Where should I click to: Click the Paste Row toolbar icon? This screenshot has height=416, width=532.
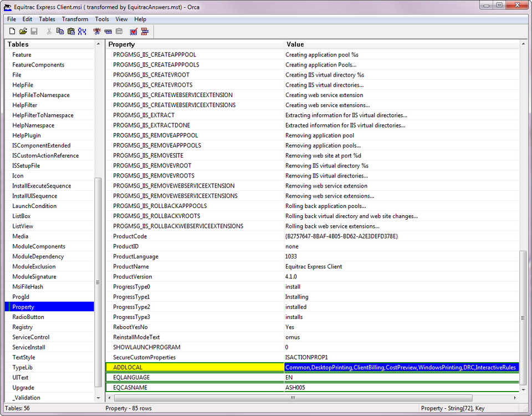point(119,32)
